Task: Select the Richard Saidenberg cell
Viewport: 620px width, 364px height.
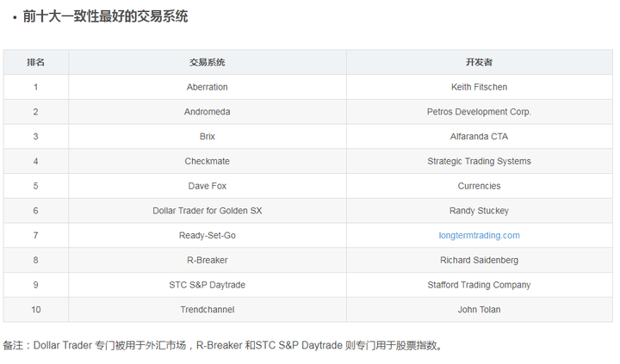Action: tap(480, 260)
